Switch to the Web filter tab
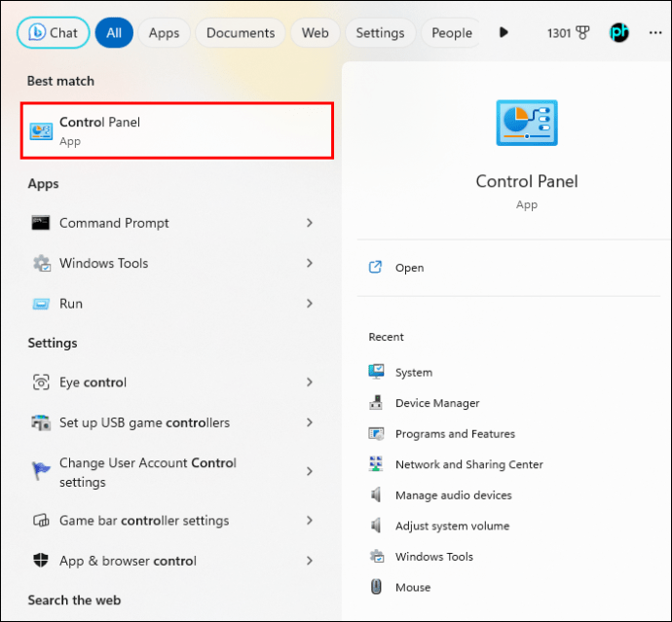Image resolution: width=672 pixels, height=622 pixels. pos(315,32)
